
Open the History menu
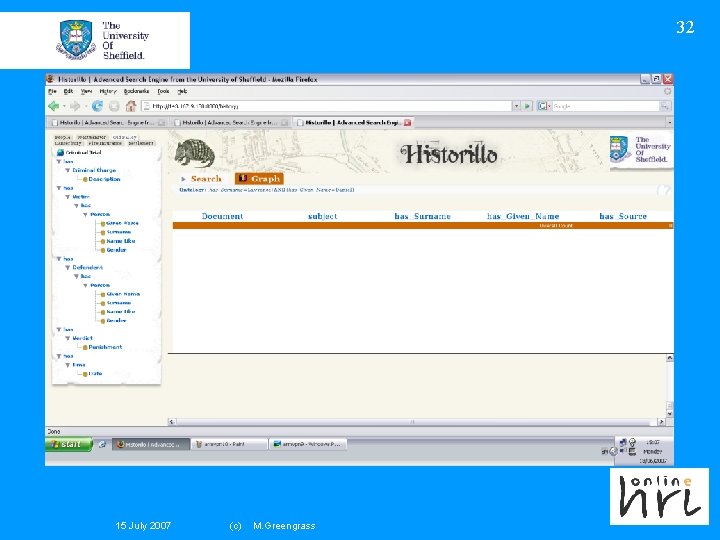pyautogui.click(x=108, y=91)
